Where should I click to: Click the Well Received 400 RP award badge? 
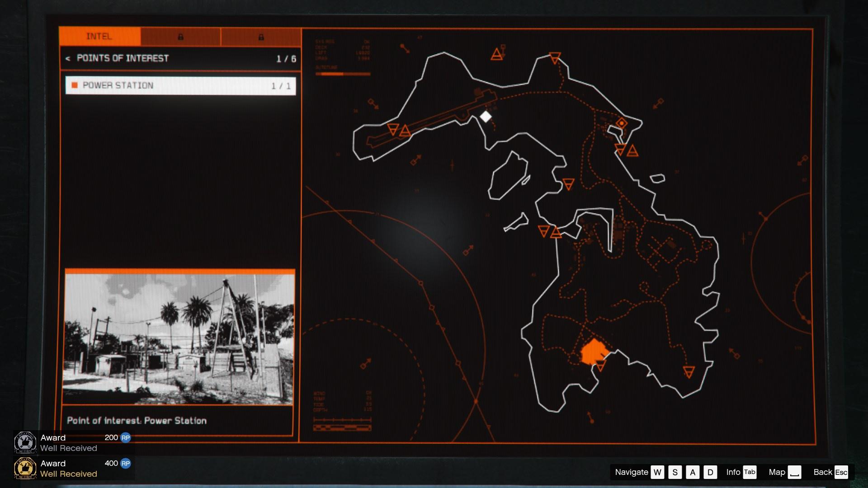click(x=25, y=468)
